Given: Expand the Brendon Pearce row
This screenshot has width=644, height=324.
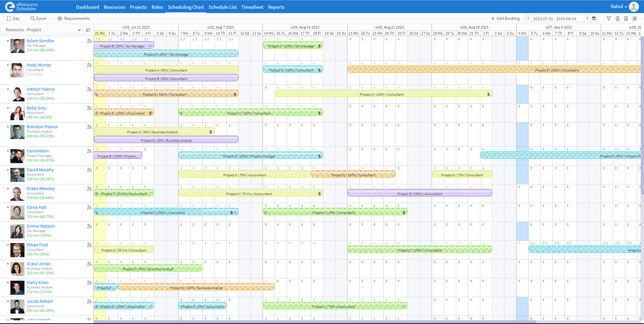Looking at the screenshot, I should [x=8, y=127].
